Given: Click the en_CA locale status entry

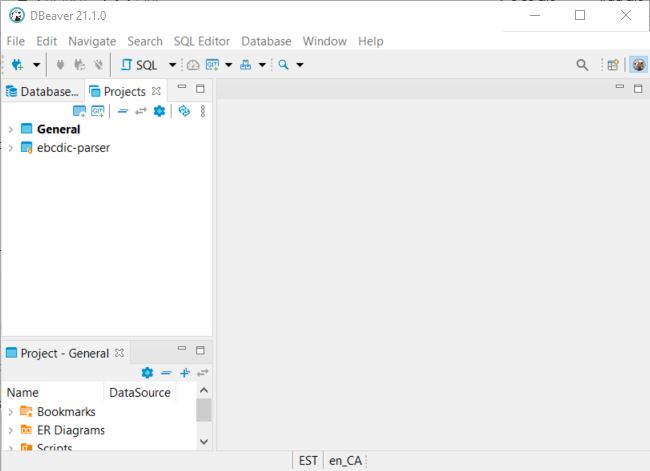Looking at the screenshot, I should click(x=345, y=461).
